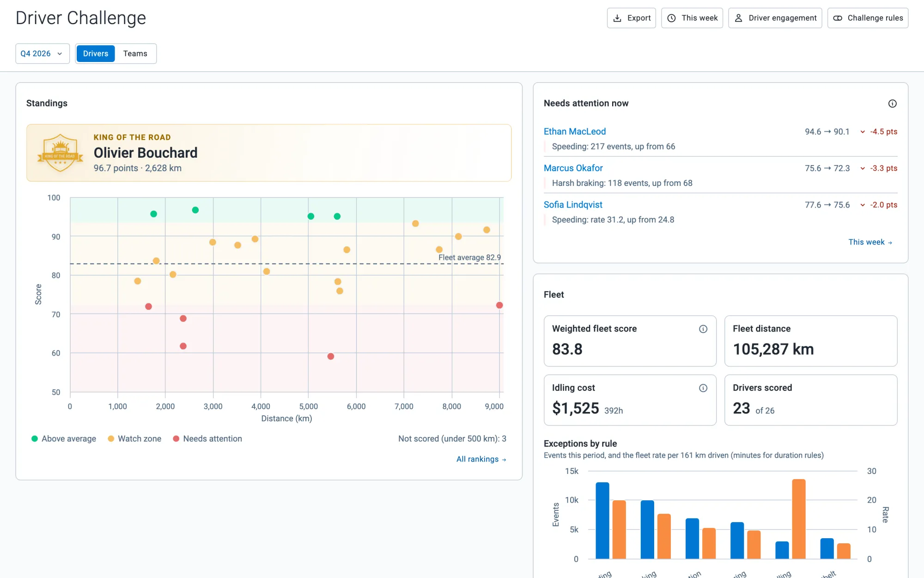The height and width of the screenshot is (578, 924).
Task: Click the toggle icon on Challenge rules
Action: [x=838, y=18]
